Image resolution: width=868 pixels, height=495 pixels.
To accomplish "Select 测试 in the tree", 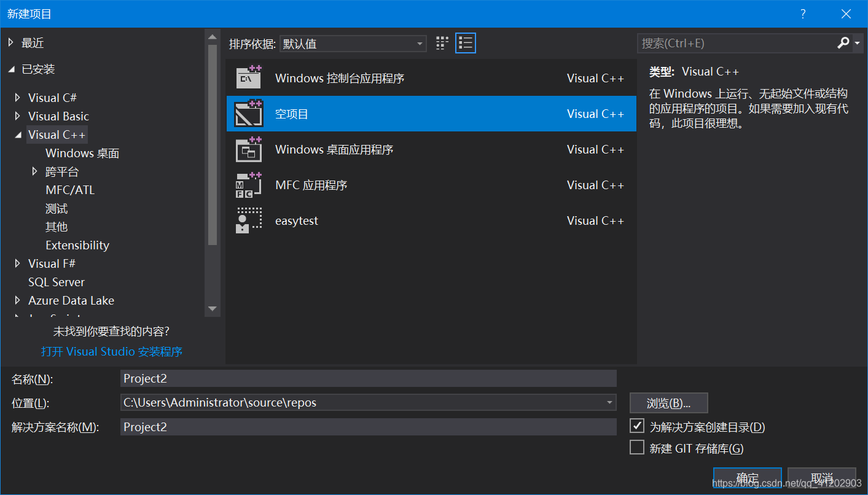I will click(57, 208).
